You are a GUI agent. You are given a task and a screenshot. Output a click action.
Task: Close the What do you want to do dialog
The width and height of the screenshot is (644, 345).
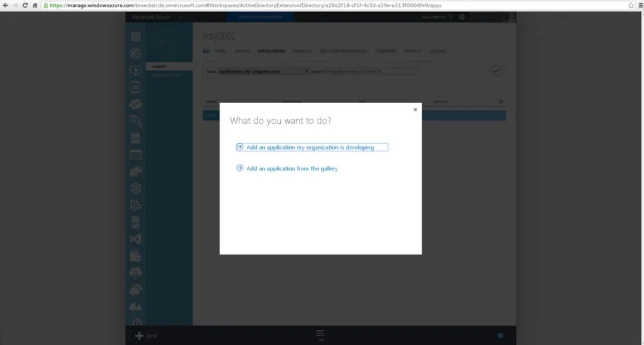pyautogui.click(x=415, y=110)
